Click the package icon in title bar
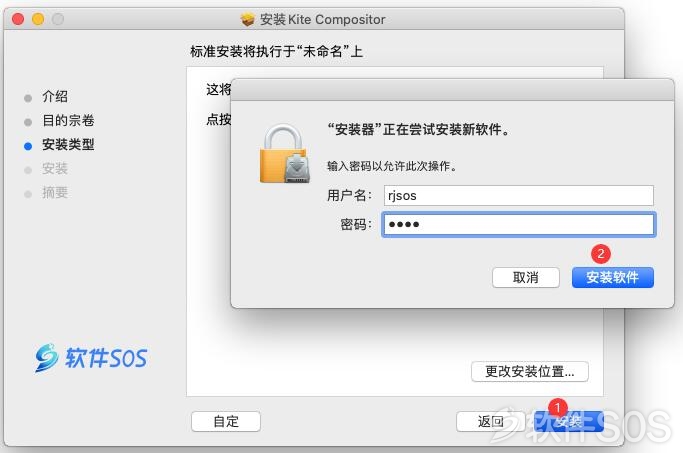683x453 pixels. [247, 19]
